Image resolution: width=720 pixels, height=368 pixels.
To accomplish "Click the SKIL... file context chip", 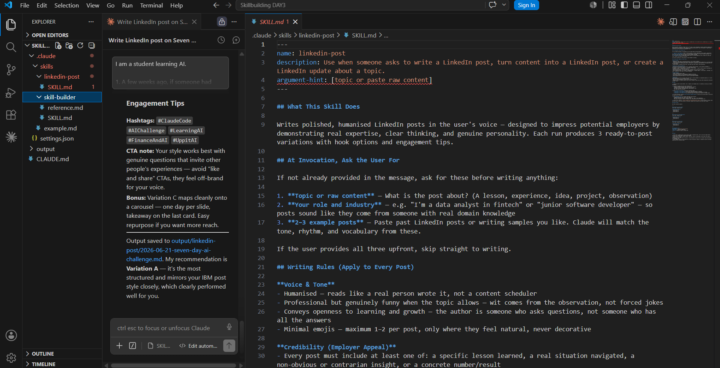I will point(159,346).
